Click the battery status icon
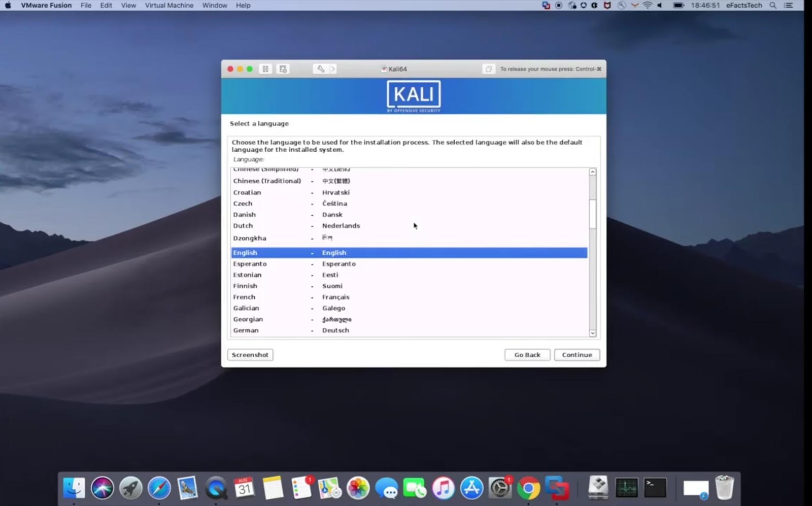Screen dimensions: 812x506 pos(679,6)
